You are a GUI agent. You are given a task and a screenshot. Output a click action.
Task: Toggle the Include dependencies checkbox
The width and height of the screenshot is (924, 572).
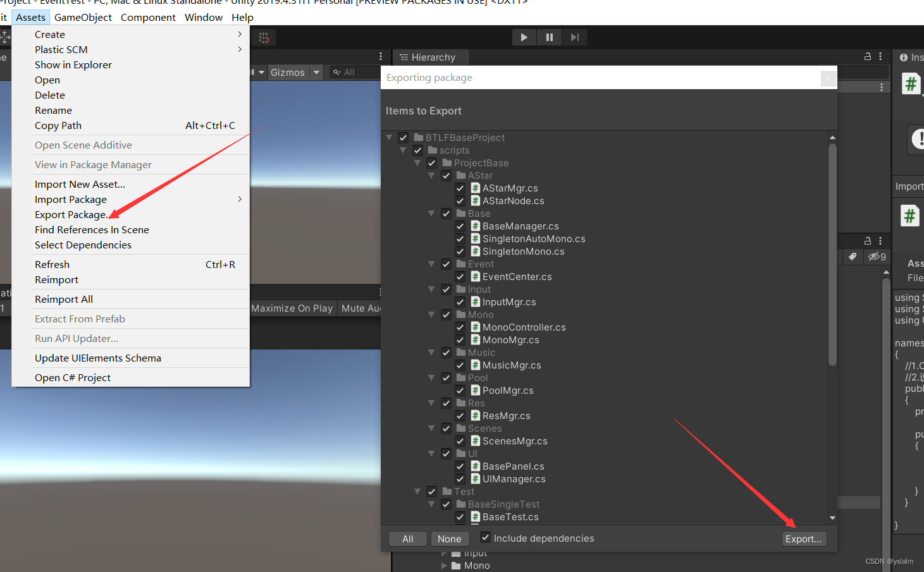coord(485,537)
